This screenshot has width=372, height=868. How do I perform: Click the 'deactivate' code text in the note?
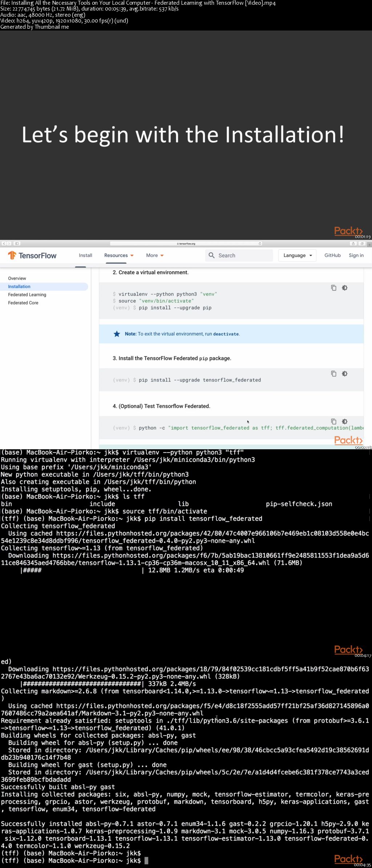226,334
